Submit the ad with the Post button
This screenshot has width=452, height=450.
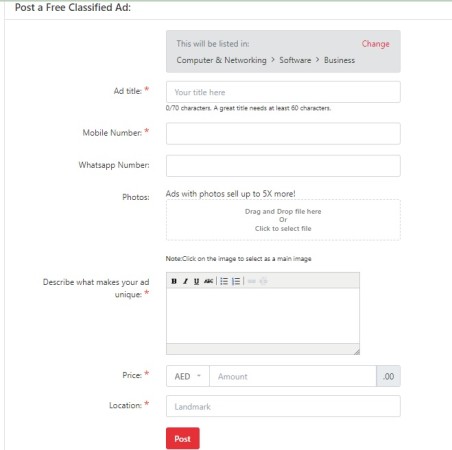click(183, 438)
